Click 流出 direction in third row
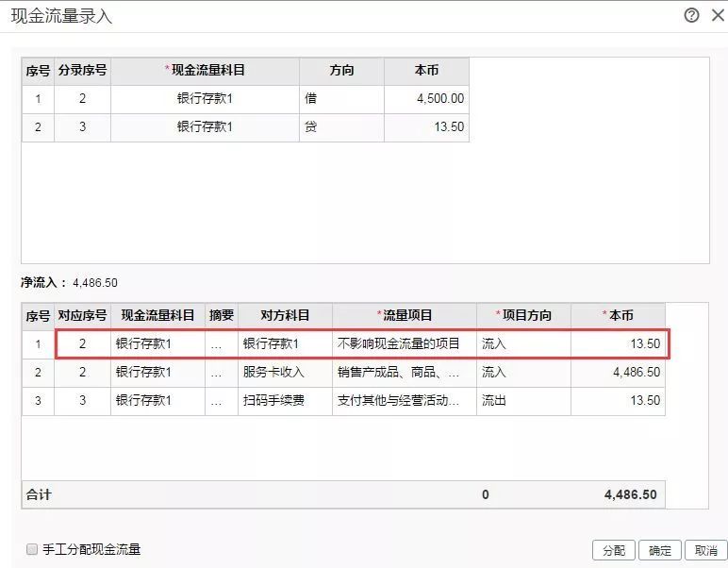 pyautogui.click(x=522, y=401)
